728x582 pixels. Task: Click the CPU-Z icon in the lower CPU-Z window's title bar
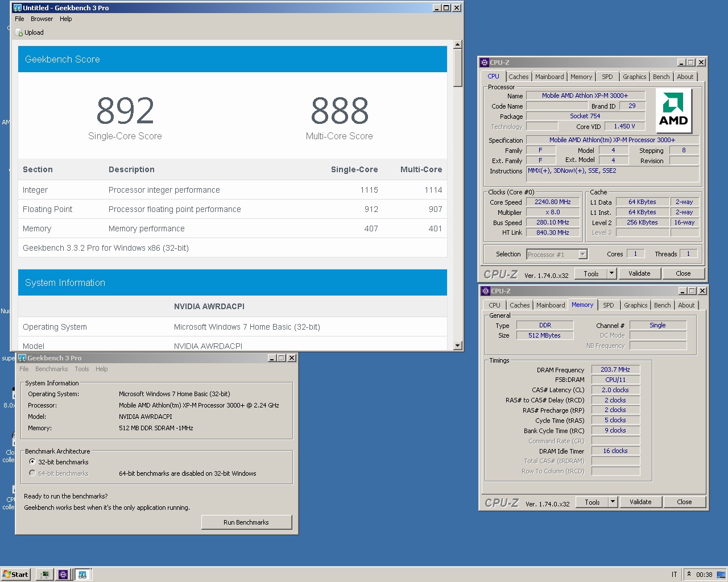coord(486,291)
